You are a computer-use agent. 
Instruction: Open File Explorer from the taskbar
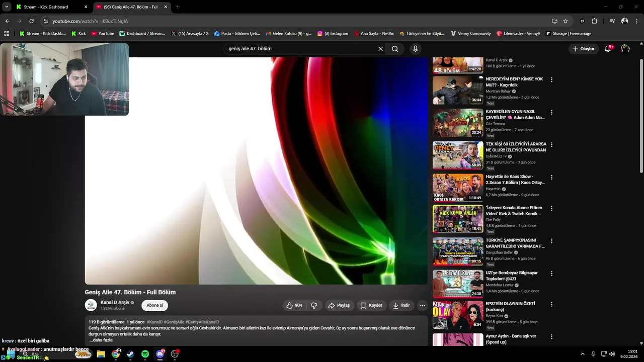point(101,354)
